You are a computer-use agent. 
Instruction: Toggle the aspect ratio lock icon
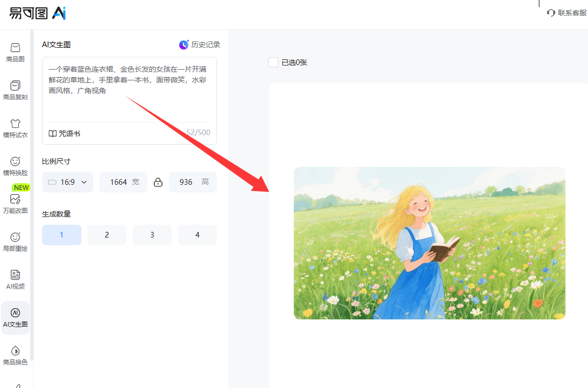click(x=158, y=182)
